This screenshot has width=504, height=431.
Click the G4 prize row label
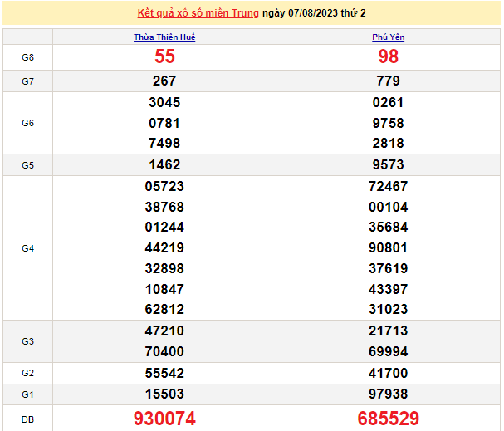(x=27, y=248)
